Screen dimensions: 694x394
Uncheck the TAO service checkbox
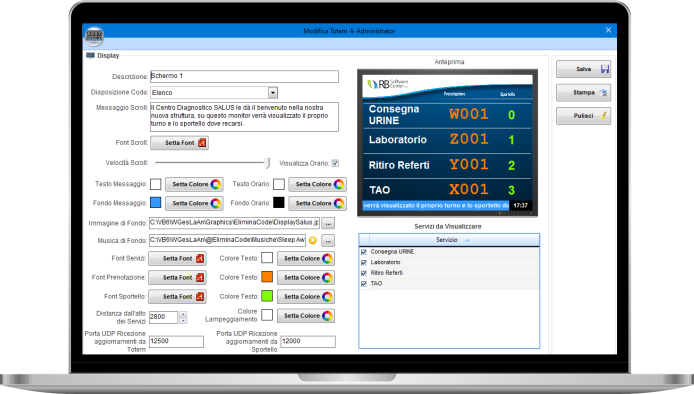(x=364, y=284)
